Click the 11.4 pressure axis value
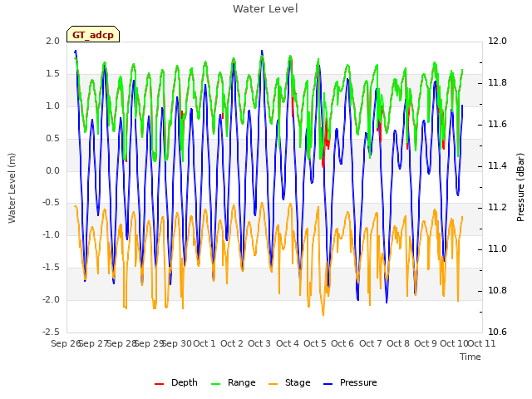The image size is (532, 399). [497, 165]
